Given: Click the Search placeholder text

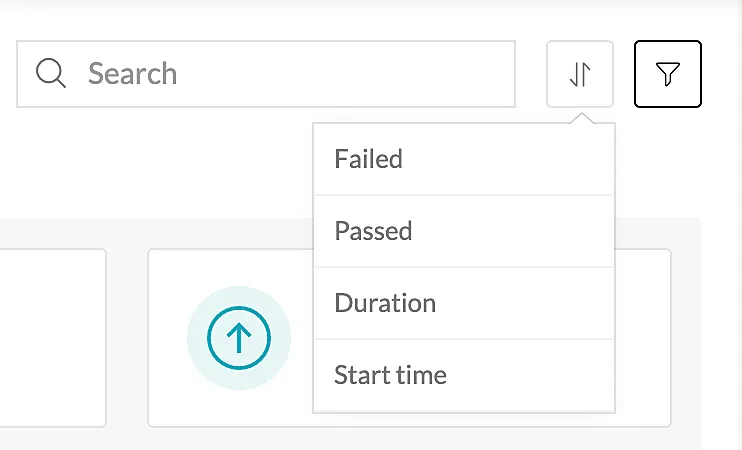Looking at the screenshot, I should (x=132, y=74).
